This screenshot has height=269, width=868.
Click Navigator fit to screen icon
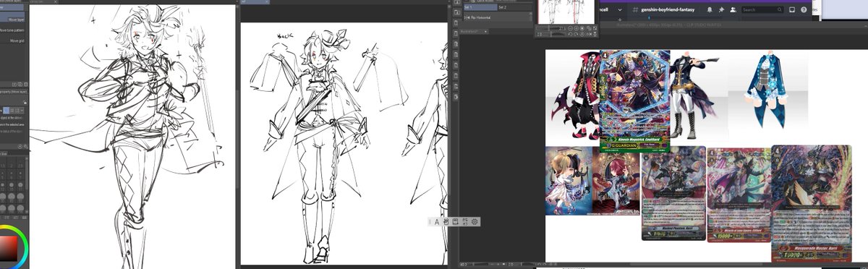(595, 28)
